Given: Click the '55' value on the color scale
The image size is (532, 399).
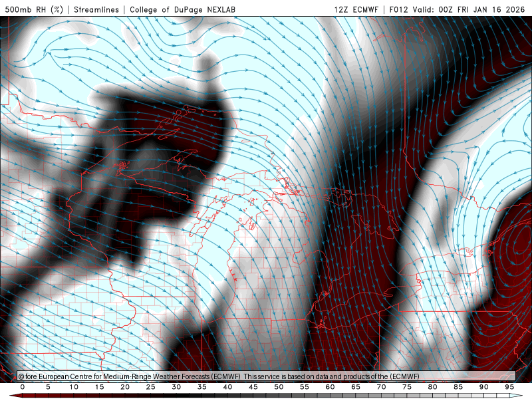Looking at the screenshot, I should (x=305, y=387).
